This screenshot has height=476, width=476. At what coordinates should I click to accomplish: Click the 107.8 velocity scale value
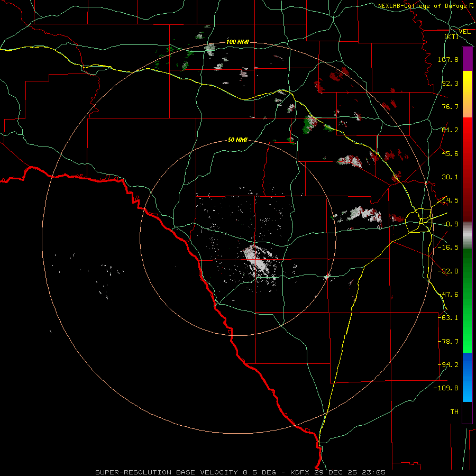(448, 59)
